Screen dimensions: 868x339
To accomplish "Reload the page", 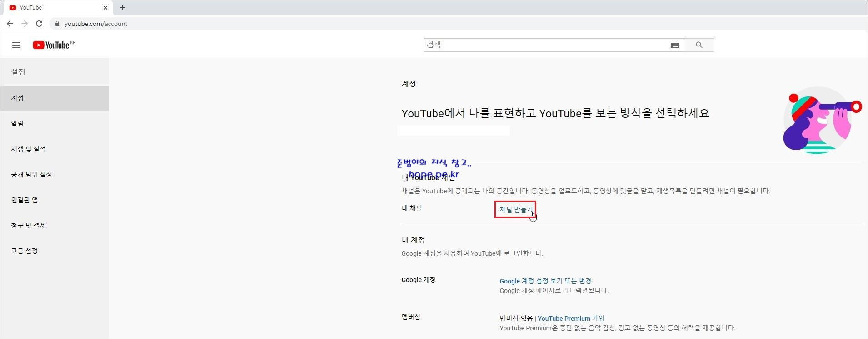I will point(39,24).
